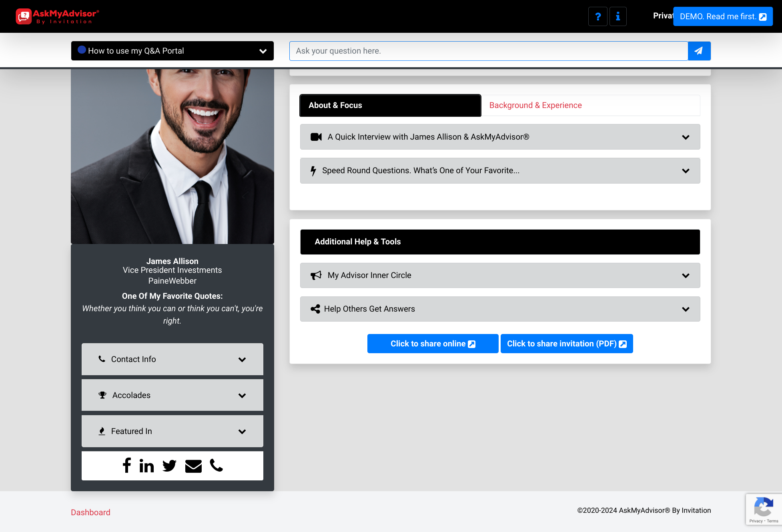
Task: Expand Help Others Get Answers
Action: click(x=500, y=309)
